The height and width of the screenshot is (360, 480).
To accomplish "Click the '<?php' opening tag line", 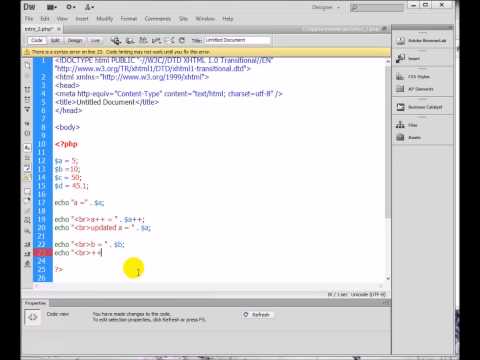I will pyautogui.click(x=66, y=144).
